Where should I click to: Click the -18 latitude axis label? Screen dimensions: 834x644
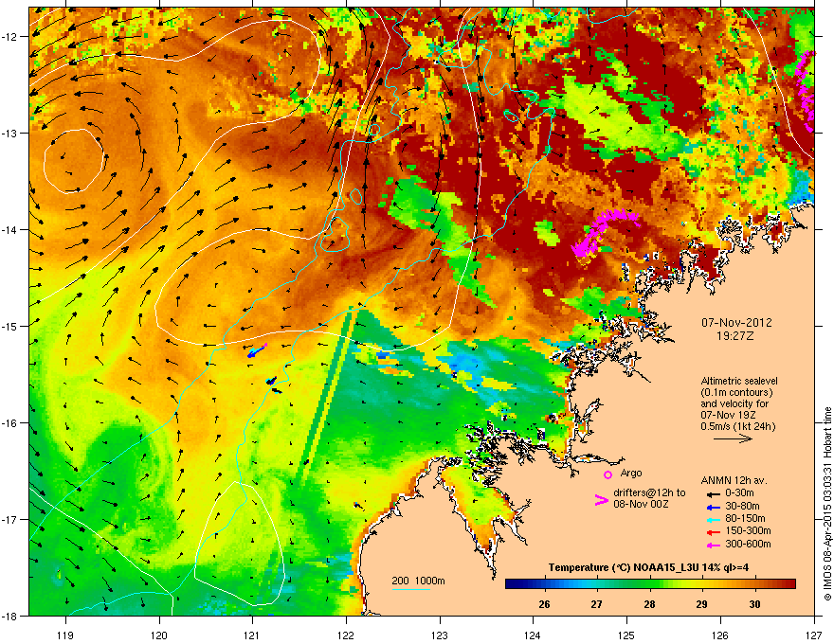9,616
